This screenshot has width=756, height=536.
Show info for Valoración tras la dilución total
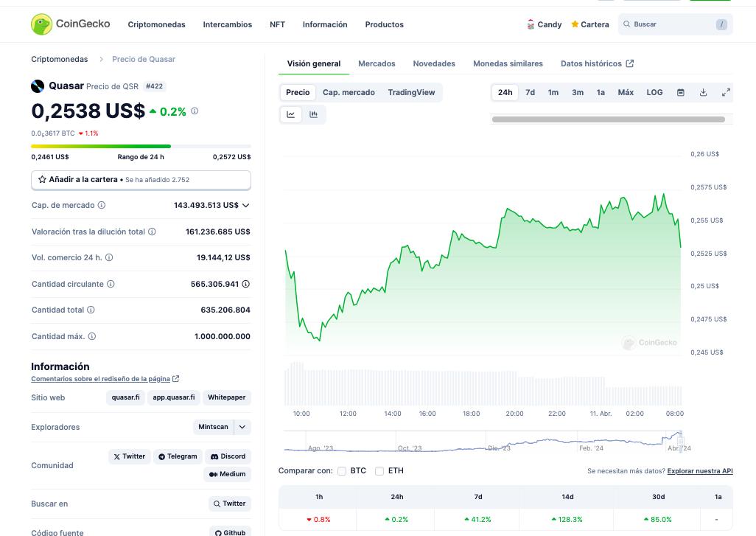coord(152,232)
